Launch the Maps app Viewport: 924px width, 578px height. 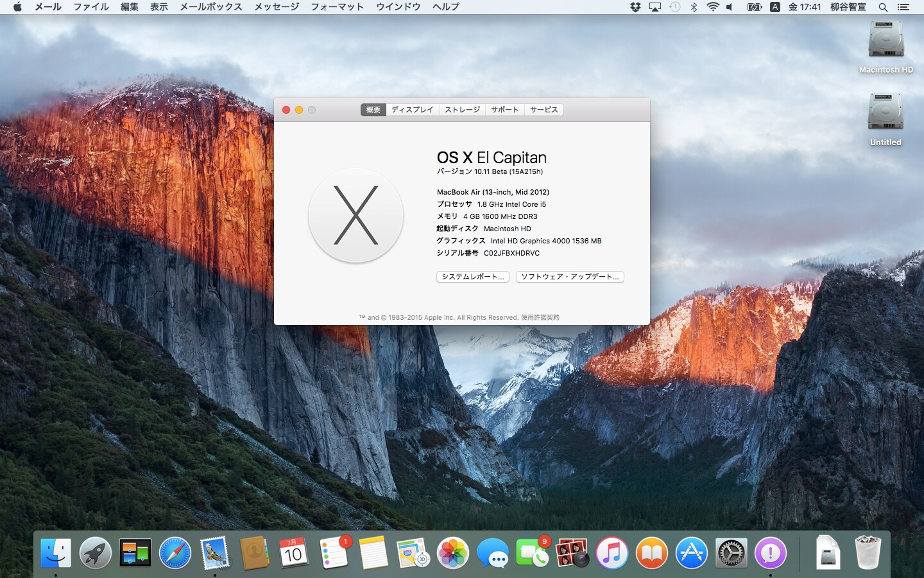[413, 552]
